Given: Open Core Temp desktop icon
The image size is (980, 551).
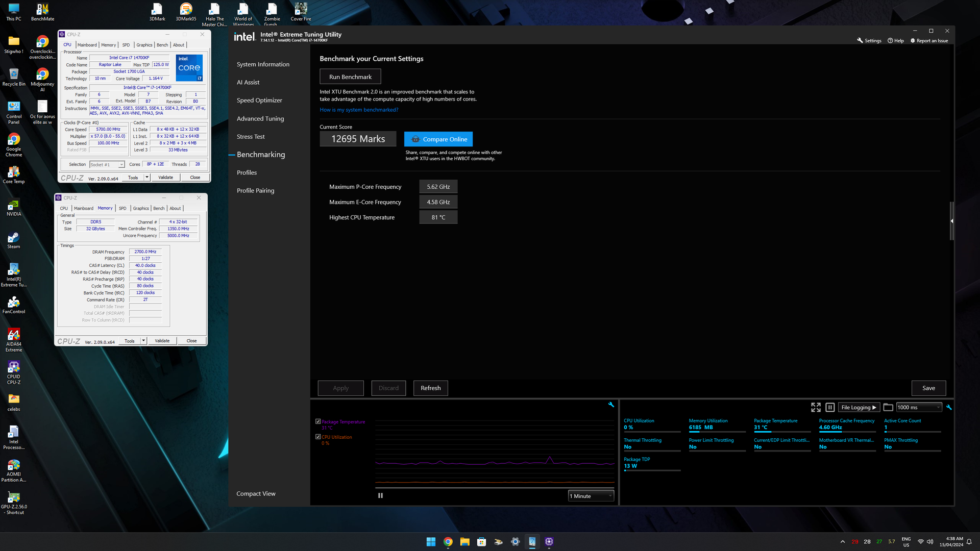Looking at the screenshot, I should click(x=14, y=175).
